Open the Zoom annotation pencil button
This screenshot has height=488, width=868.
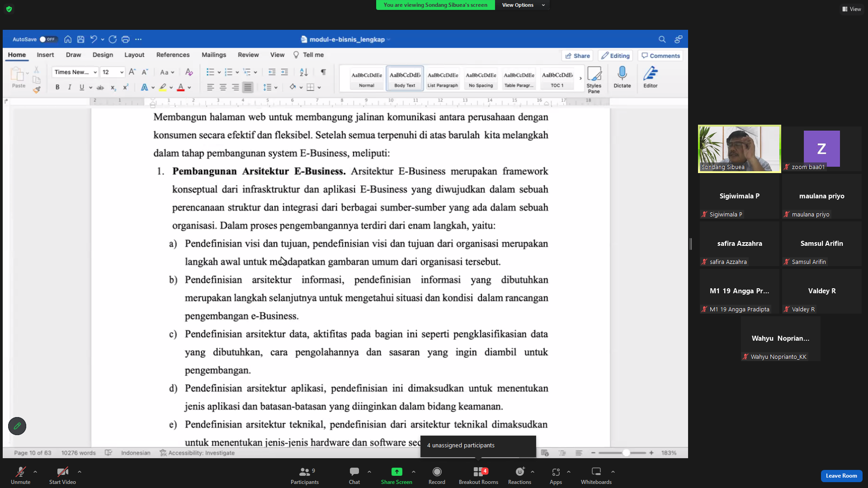coord(17,426)
